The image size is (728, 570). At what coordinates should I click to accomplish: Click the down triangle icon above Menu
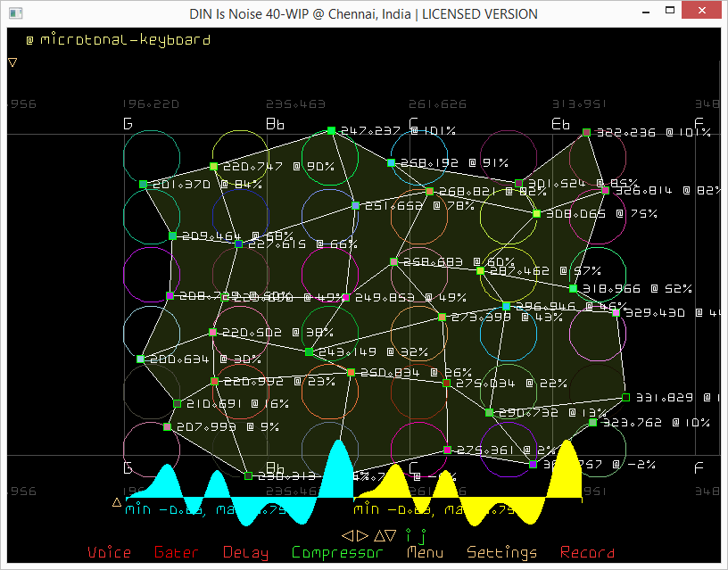(392, 535)
